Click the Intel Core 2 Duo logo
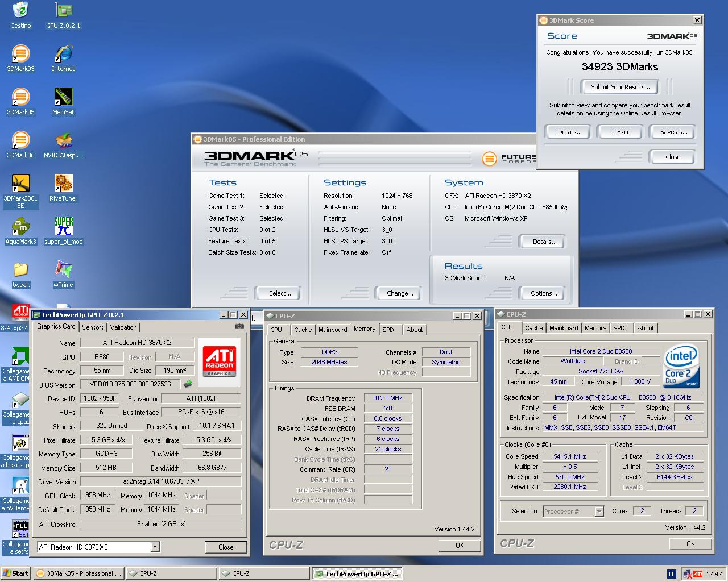This screenshot has height=582, width=728. [682, 367]
